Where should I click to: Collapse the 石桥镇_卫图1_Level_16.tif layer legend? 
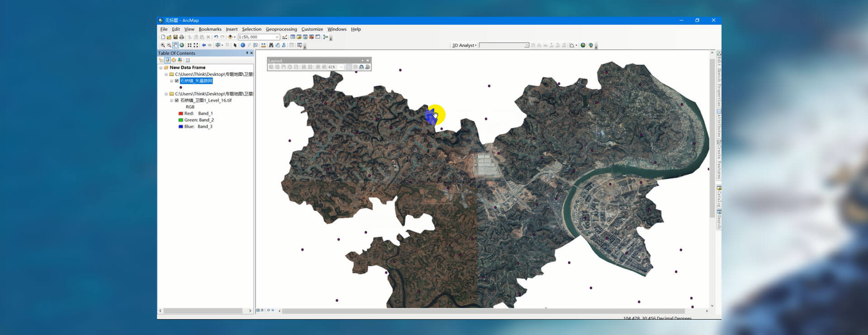171,100
